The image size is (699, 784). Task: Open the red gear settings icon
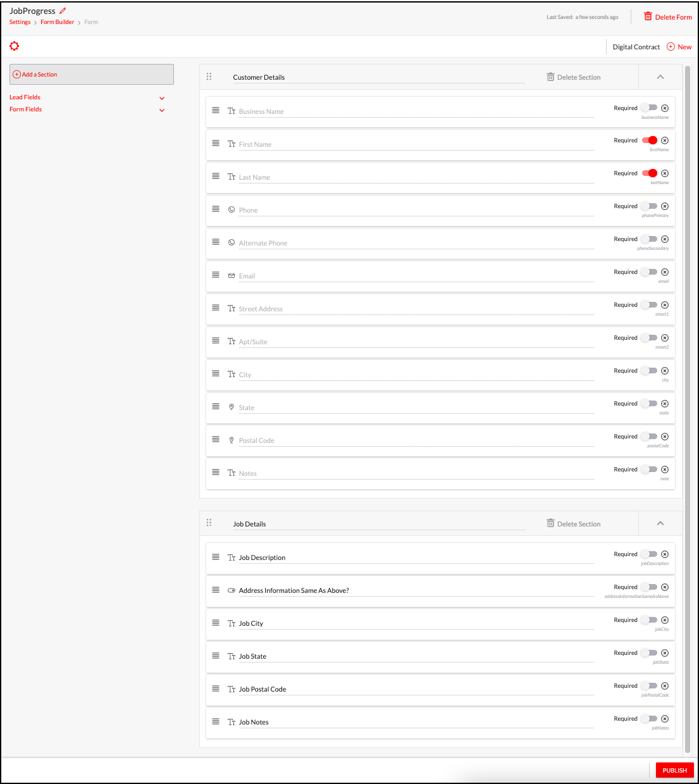point(15,46)
